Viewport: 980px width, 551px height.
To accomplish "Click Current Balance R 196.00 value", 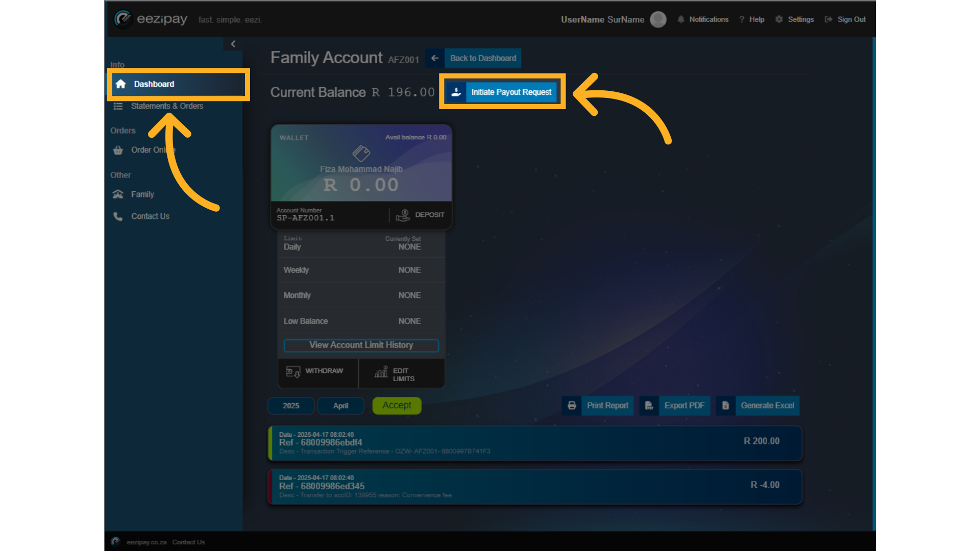I will point(403,92).
